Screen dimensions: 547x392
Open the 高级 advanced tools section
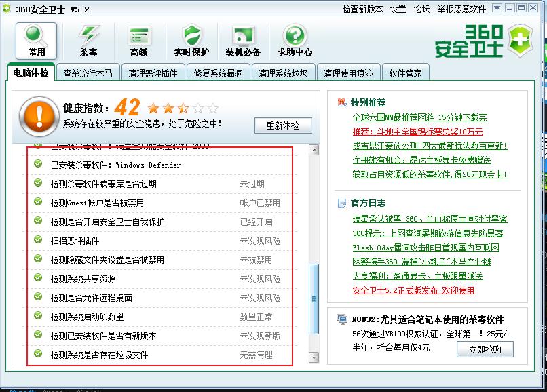[139, 41]
